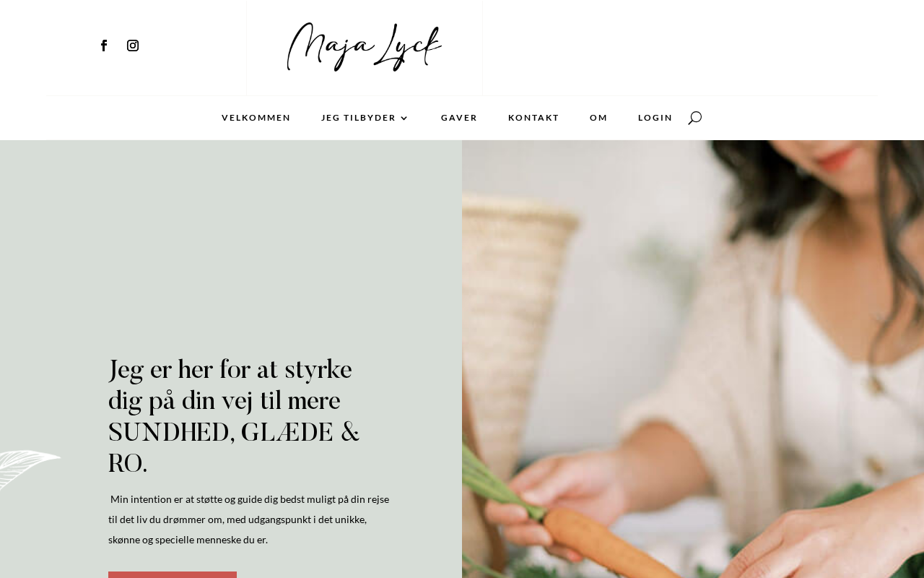Click the white leaf illustration
The width and height of the screenshot is (924, 578).
coord(29,468)
